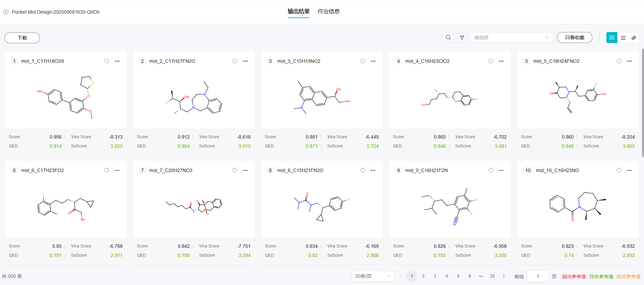This screenshot has width=644, height=285.
Task: Favorite mol_5_C18H24FNO2 with the heart
Action: click(619, 61)
